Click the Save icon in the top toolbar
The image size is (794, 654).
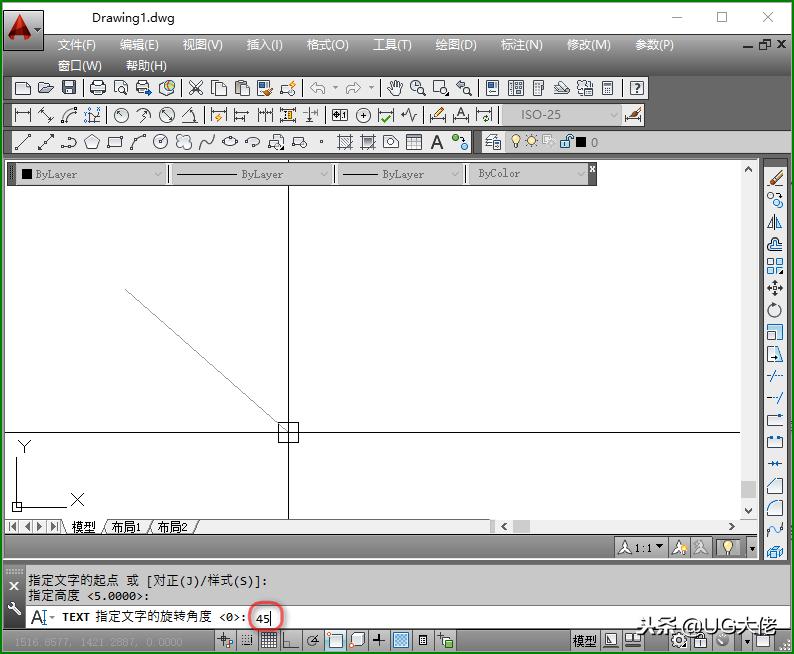point(69,88)
